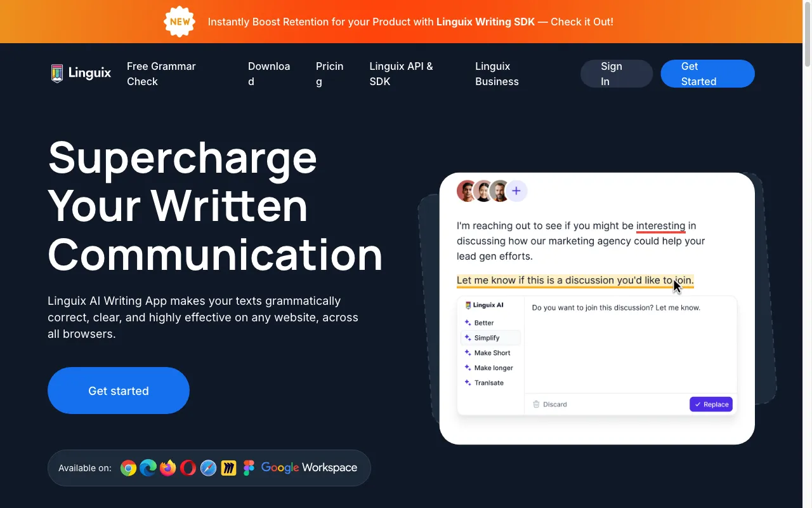Go to the Pricing page

click(330, 74)
